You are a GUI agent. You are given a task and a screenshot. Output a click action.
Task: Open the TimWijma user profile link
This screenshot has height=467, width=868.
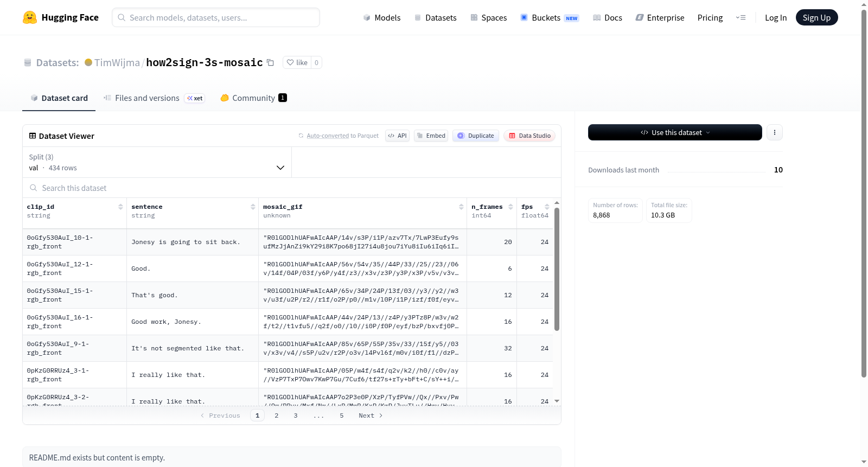pyautogui.click(x=117, y=62)
